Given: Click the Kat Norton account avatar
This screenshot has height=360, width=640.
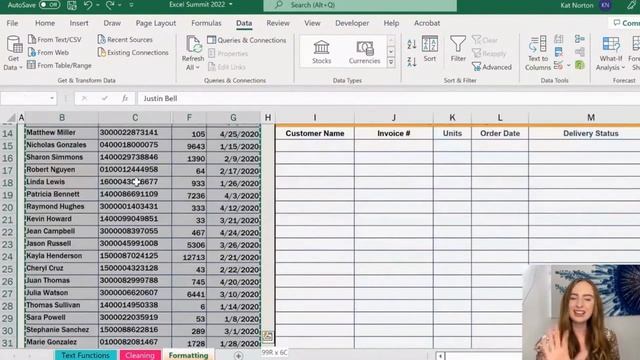Looking at the screenshot, I should tap(606, 5).
